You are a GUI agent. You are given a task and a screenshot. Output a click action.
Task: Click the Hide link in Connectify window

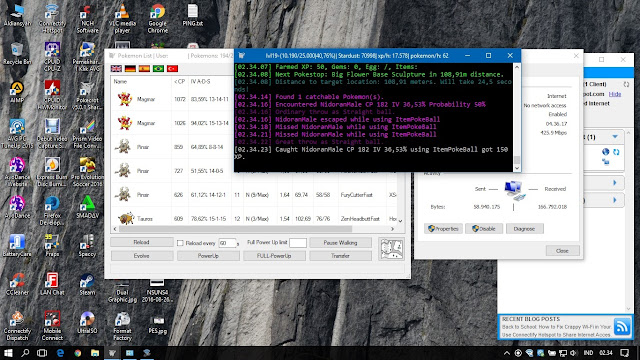(x=615, y=94)
